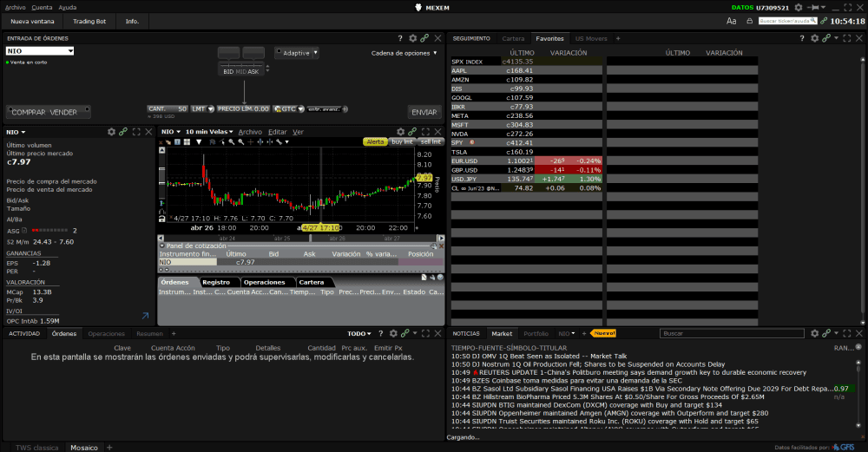Screen dimensions: 868x452
Task: Open settings gear in Entrada de Órdenes panel
Action: point(413,38)
